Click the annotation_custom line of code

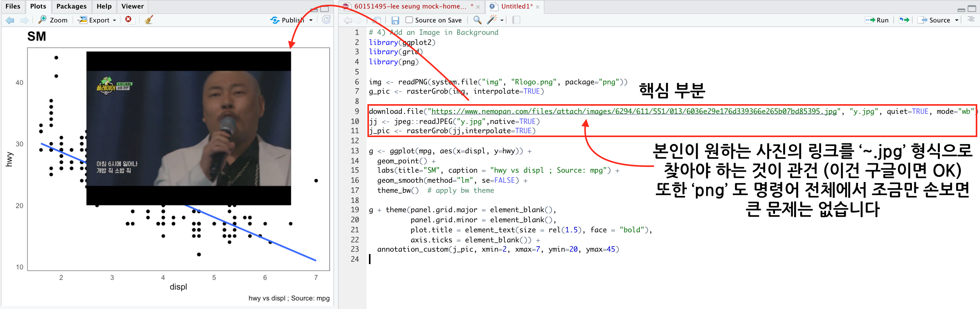498,249
